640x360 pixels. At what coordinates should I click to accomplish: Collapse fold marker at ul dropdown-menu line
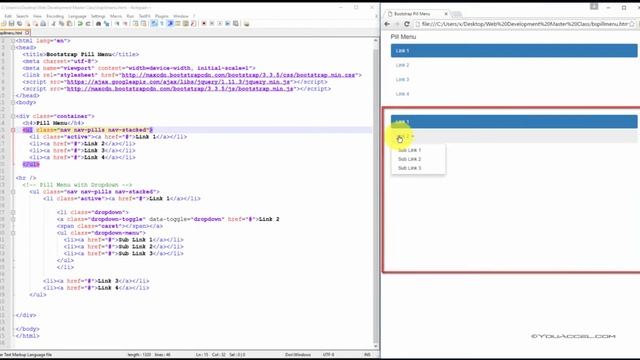coord(13,233)
